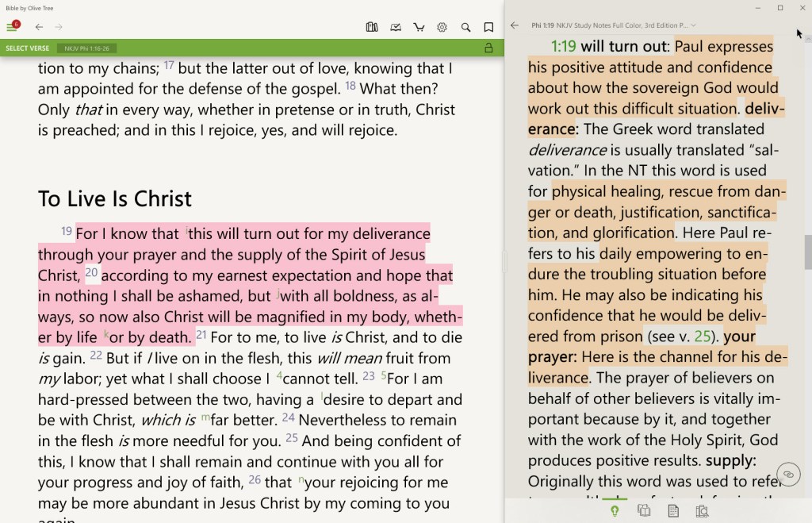Open the dictionary lookup icon in bottom bar
This screenshot has width=812, height=523.
[703, 510]
